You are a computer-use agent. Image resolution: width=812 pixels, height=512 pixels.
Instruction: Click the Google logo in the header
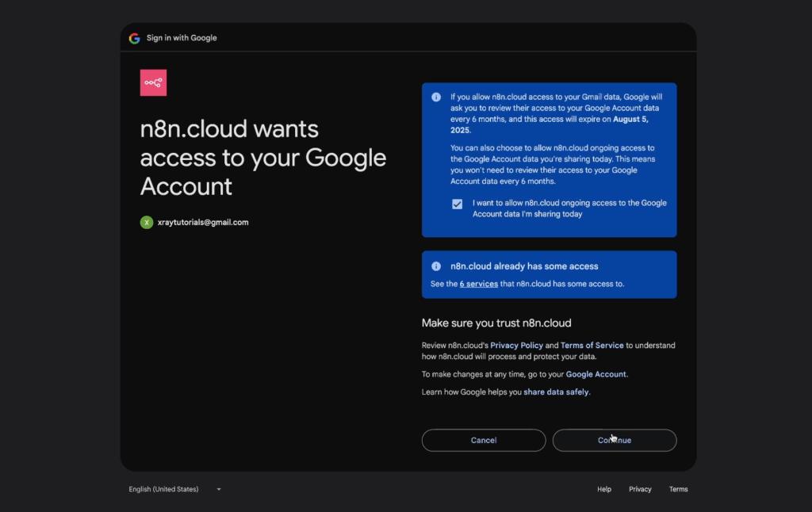click(x=134, y=38)
